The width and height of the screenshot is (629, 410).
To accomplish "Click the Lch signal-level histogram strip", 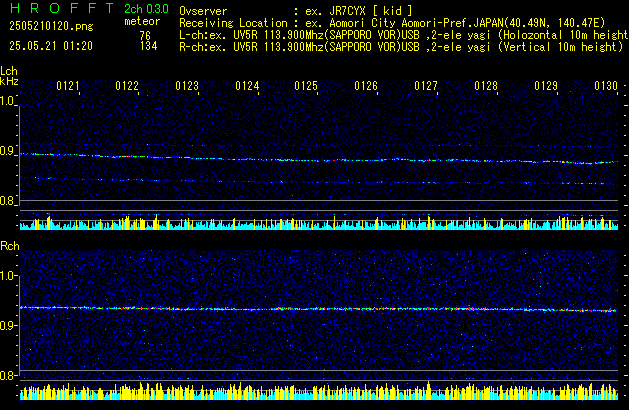I will coord(319,221).
